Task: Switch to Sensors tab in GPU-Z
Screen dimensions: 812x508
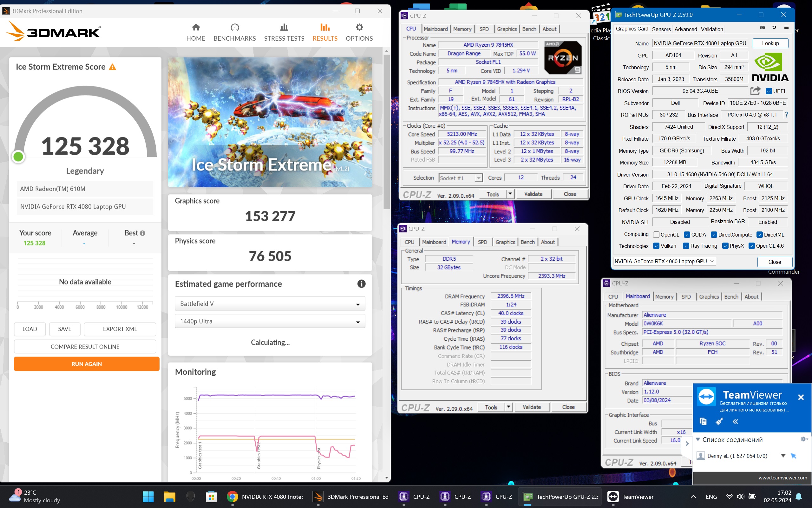Action: pyautogui.click(x=661, y=29)
